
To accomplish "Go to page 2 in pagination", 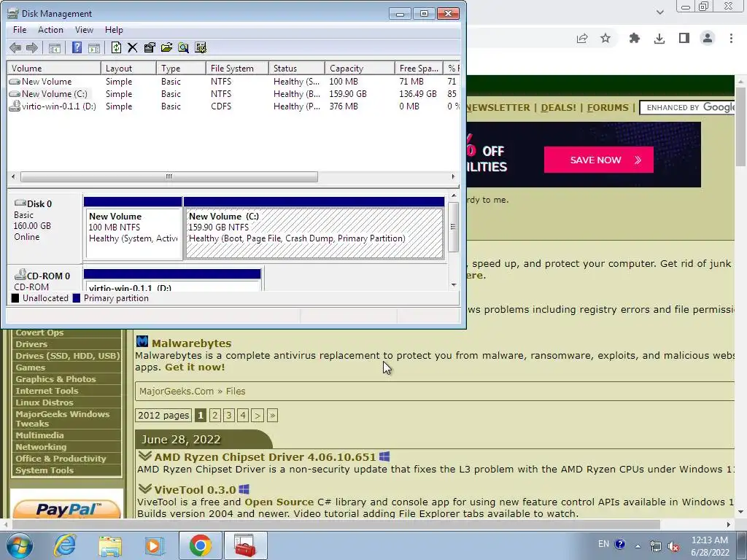I will 215,415.
